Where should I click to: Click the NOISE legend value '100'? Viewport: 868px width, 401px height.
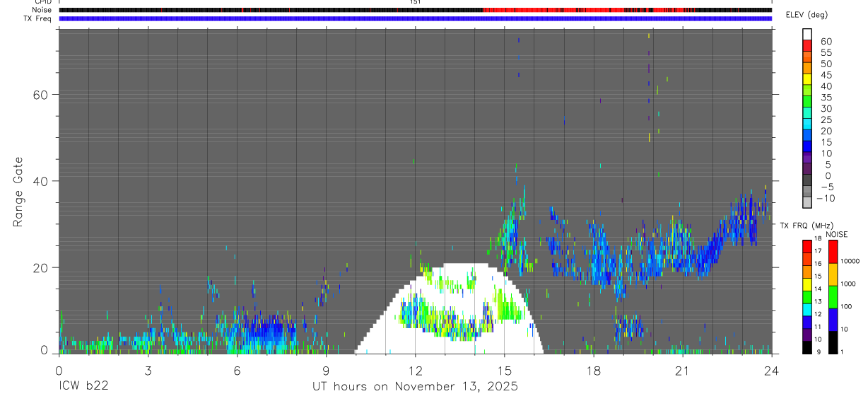point(848,306)
